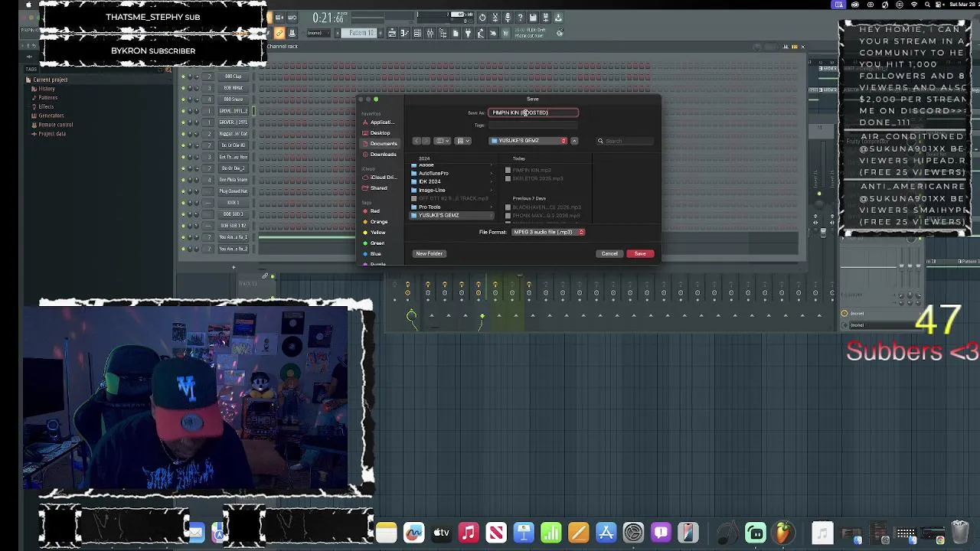Expand the Pro Tools folder

pos(492,207)
